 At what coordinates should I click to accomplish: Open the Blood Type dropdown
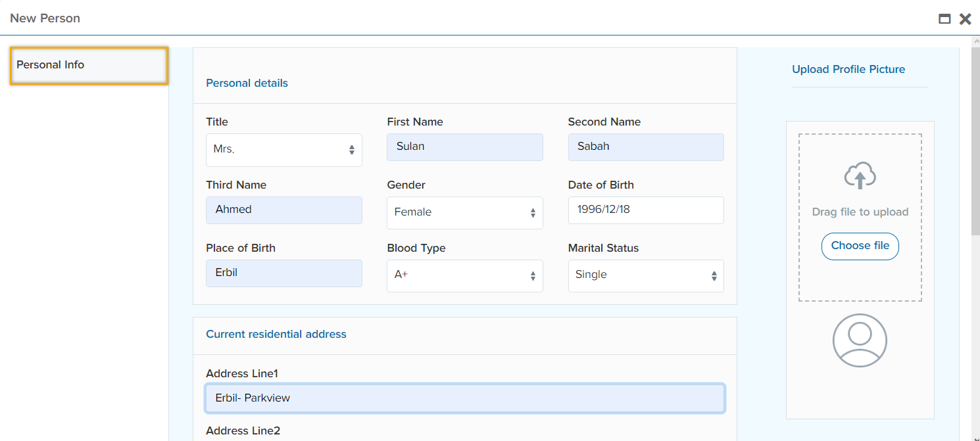464,276
